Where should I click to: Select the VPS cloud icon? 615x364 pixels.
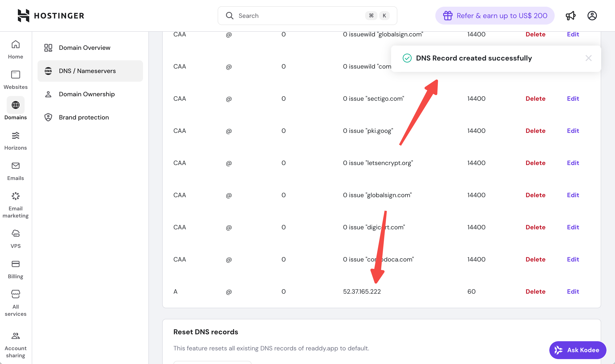click(x=15, y=234)
